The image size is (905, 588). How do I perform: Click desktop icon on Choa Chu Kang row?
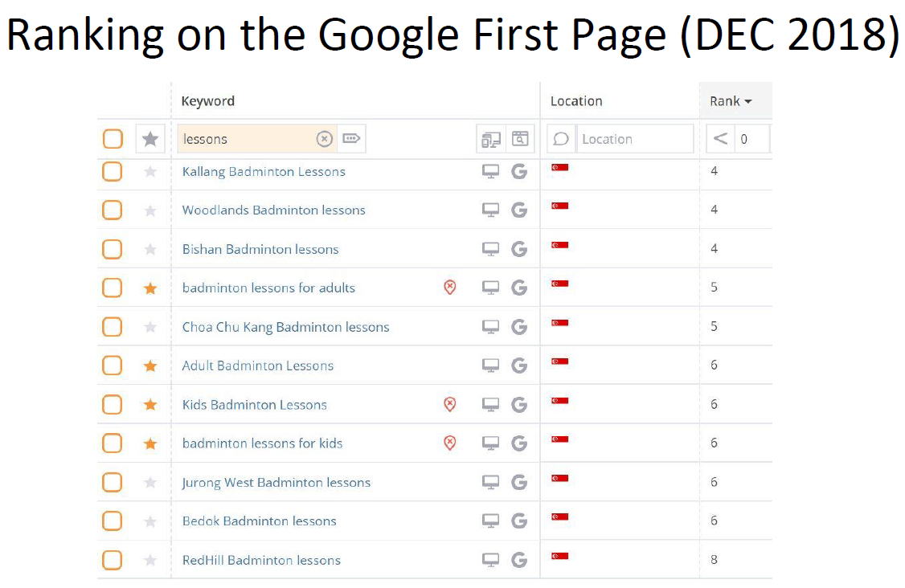point(490,327)
